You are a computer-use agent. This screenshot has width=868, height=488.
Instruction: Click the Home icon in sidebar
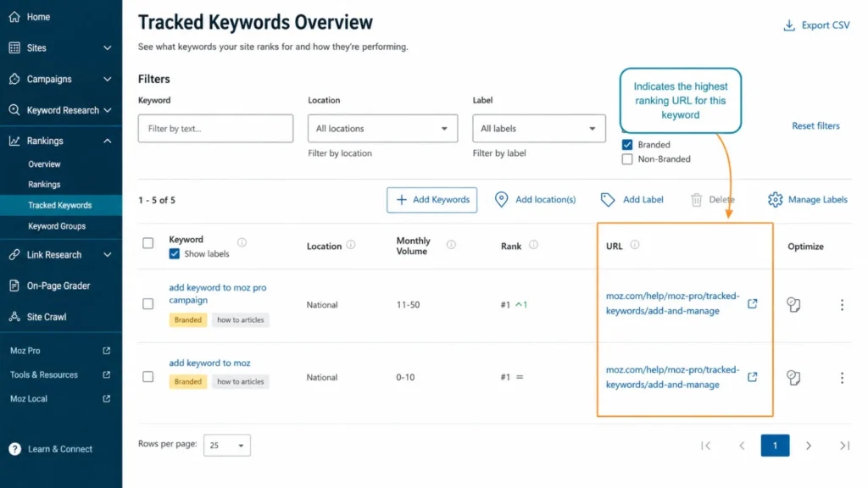click(x=14, y=17)
